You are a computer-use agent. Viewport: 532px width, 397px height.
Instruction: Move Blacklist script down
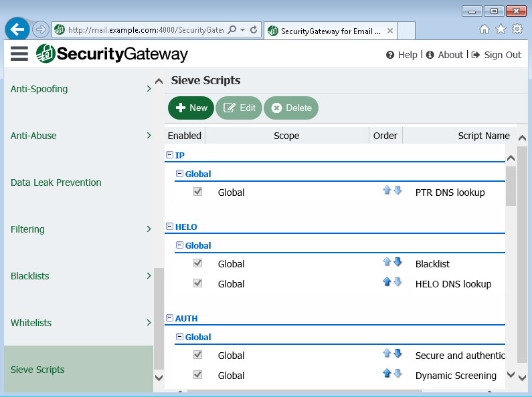[x=397, y=261]
